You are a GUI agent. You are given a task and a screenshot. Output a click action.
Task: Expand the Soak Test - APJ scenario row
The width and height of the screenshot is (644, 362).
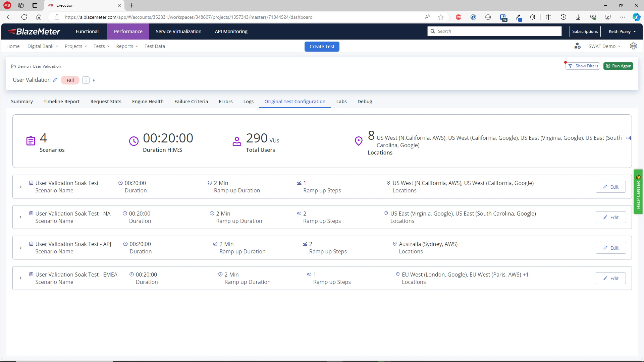(x=20, y=248)
